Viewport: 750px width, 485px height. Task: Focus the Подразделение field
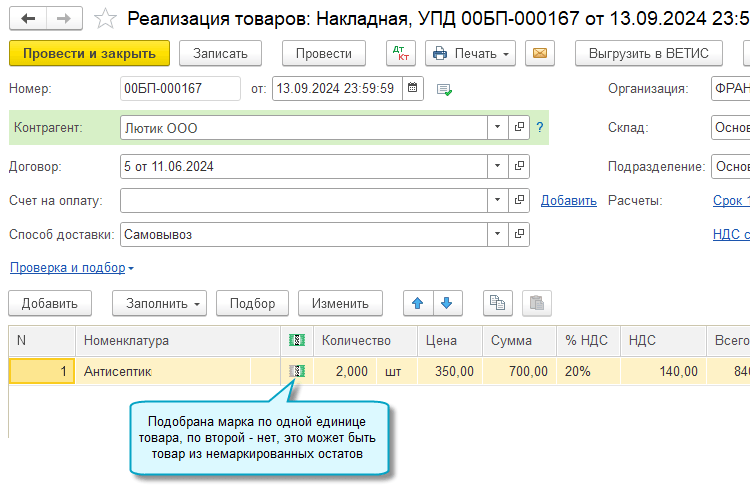tap(730, 166)
